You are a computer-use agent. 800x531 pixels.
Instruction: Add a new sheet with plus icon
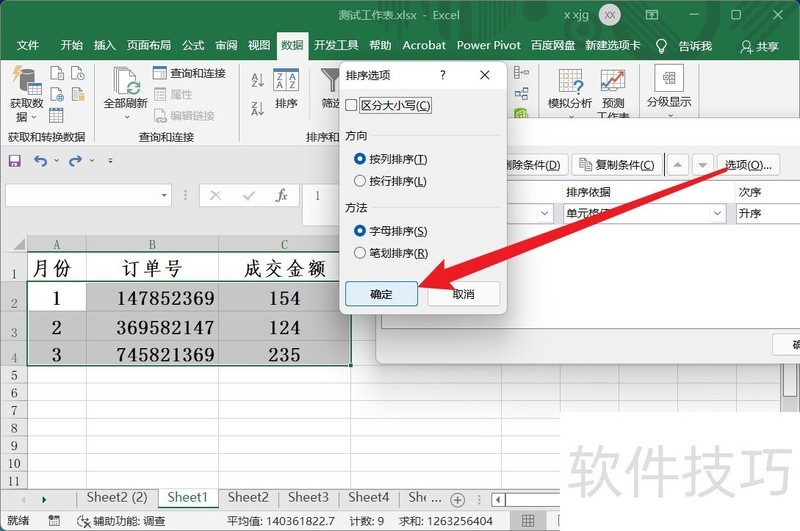click(x=458, y=500)
